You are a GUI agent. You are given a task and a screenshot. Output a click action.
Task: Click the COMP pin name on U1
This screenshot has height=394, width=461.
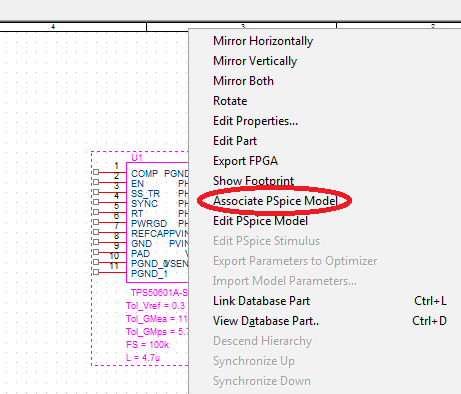(x=144, y=174)
